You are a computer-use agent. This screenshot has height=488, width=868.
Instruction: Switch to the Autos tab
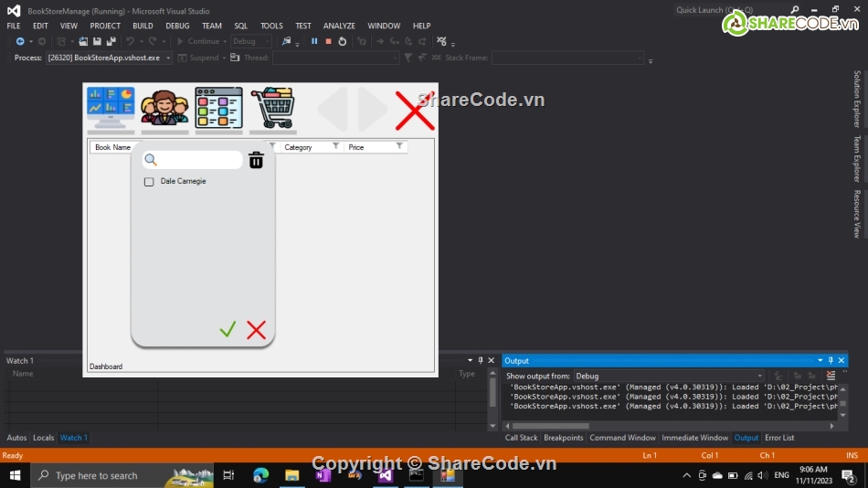(x=16, y=438)
